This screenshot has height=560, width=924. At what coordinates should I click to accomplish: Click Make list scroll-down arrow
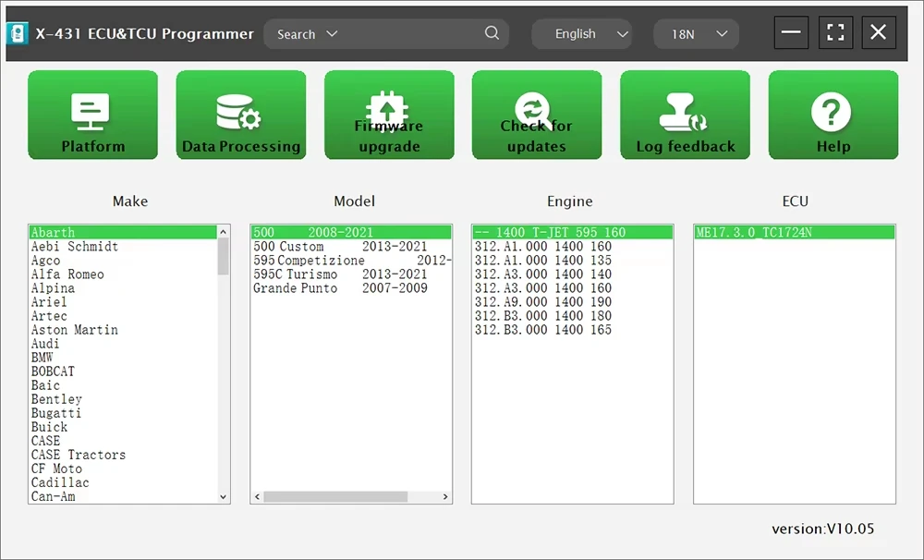[x=223, y=496]
